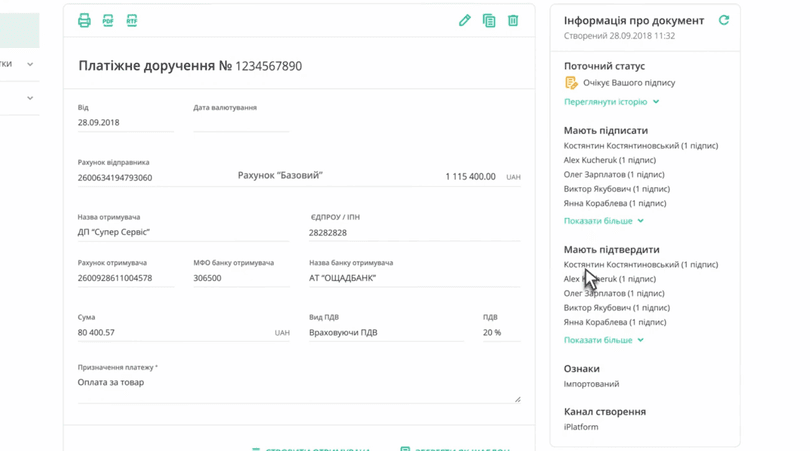The height and width of the screenshot is (451, 810).
Task: Export the document as PDF
Action: [108, 21]
